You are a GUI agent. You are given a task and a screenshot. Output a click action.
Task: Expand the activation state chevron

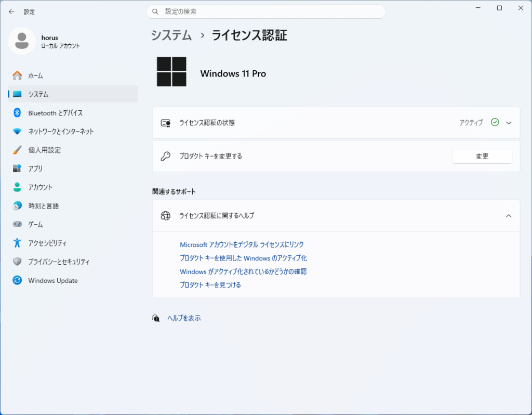click(x=509, y=123)
